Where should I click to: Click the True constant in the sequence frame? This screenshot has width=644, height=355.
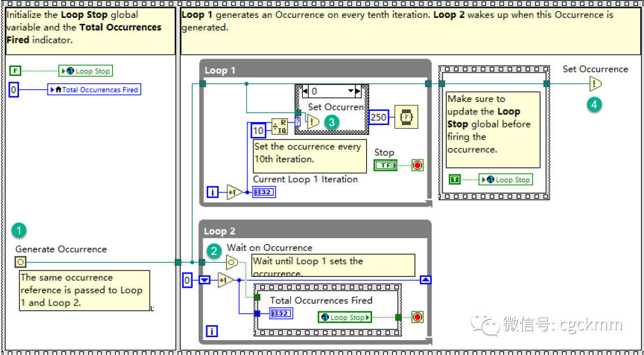point(454,179)
